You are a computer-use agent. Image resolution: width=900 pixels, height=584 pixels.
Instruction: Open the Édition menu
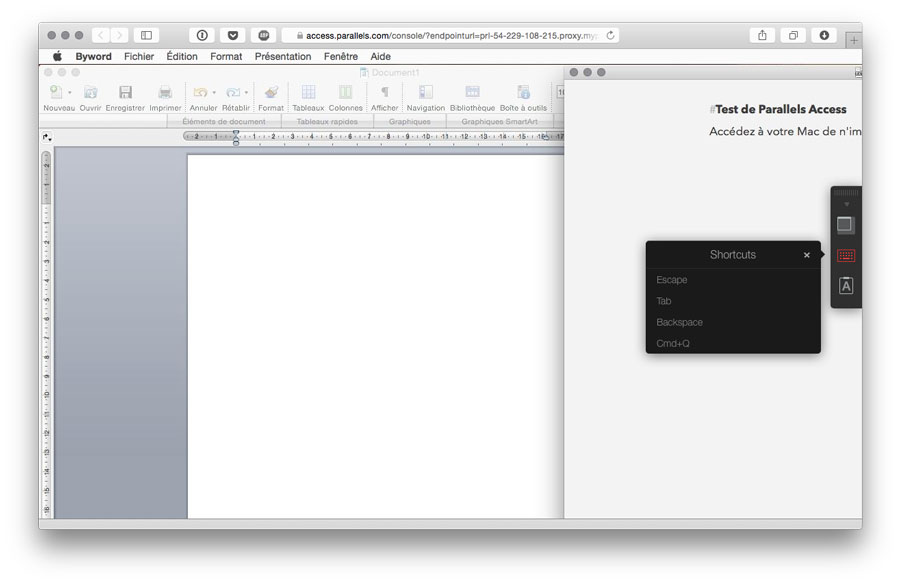182,56
